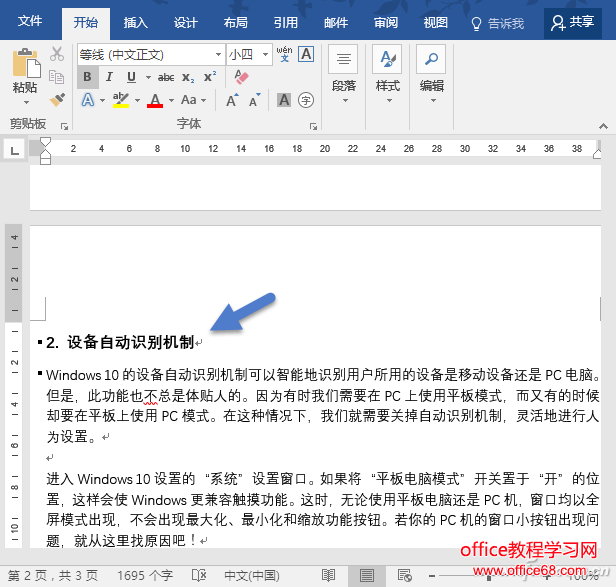Image resolution: width=616 pixels, height=587 pixels.
Task: Click the 共享 share button
Action: point(573,22)
